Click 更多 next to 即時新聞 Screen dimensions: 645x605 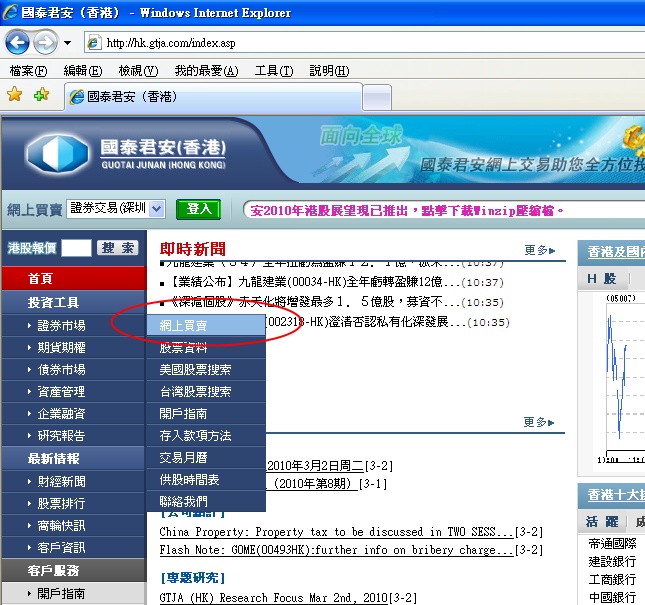[540, 250]
